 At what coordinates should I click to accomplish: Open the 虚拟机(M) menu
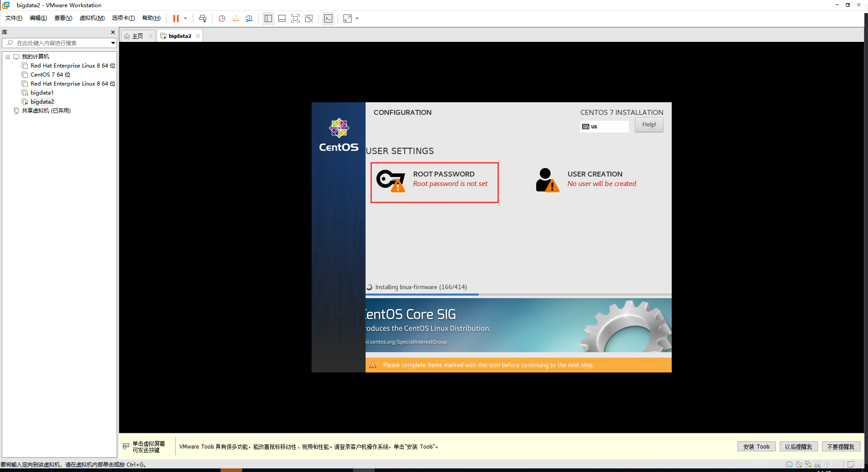point(92,18)
